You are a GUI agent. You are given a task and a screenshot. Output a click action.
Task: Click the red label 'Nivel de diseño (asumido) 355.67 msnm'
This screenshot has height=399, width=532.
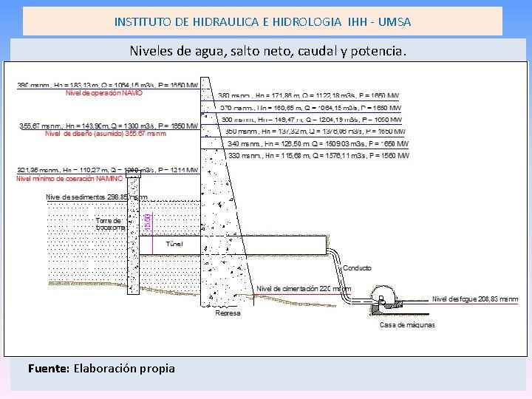(x=106, y=134)
